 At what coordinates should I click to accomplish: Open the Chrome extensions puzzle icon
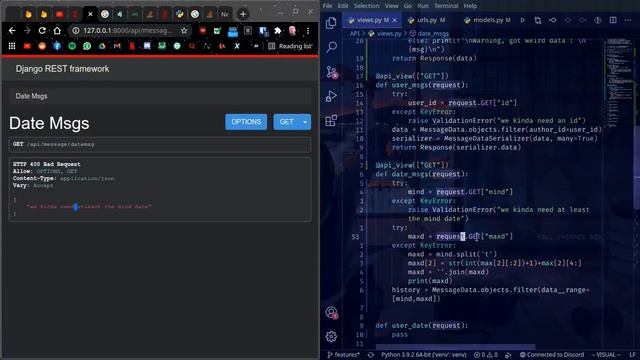coord(278,31)
